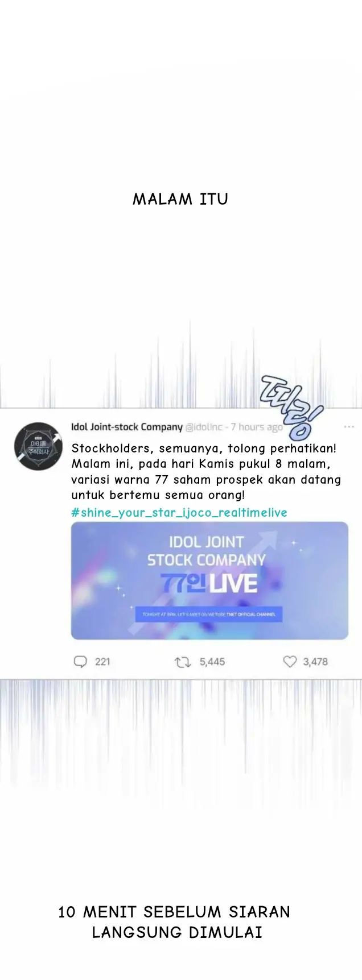Open the IDOL JOINT STOCK COMPANY banner image
The width and height of the screenshot is (362, 980).
209,580
